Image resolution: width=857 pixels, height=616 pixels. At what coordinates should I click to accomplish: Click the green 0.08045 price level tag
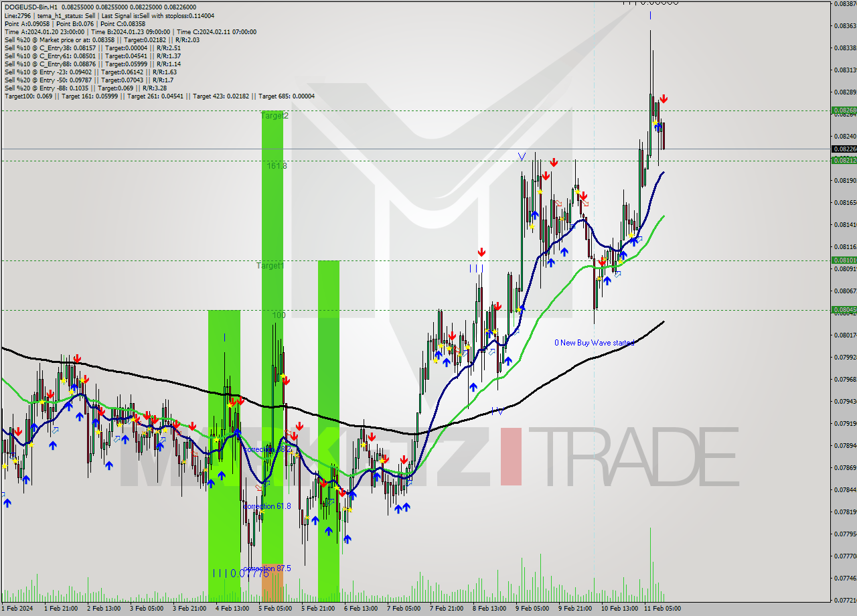pyautogui.click(x=844, y=309)
